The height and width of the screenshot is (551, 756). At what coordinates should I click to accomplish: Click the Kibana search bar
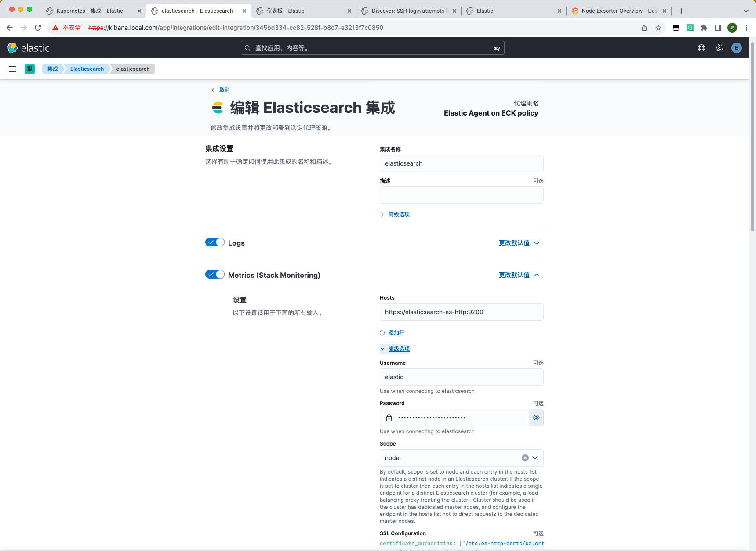[373, 48]
